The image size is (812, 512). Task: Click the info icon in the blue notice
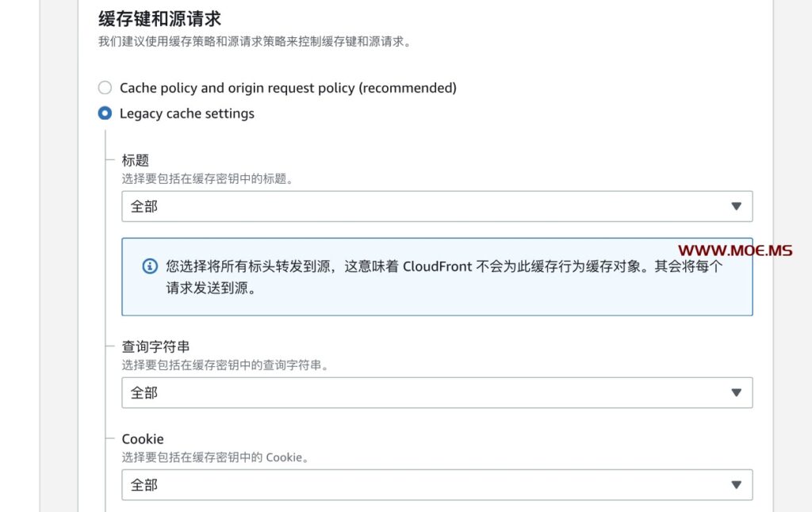coord(150,266)
